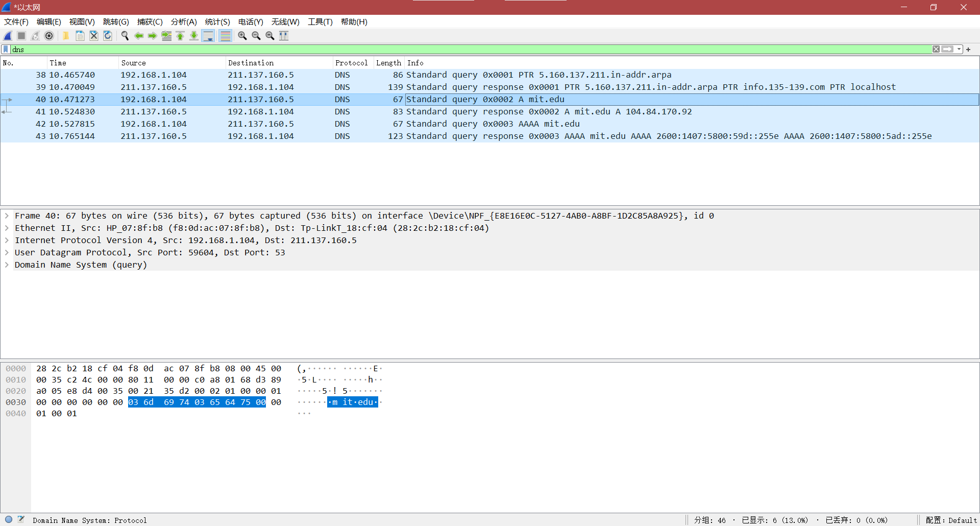Screen dimensions: 980x526
Task: Click the 配置: Default profile status
Action: point(951,520)
